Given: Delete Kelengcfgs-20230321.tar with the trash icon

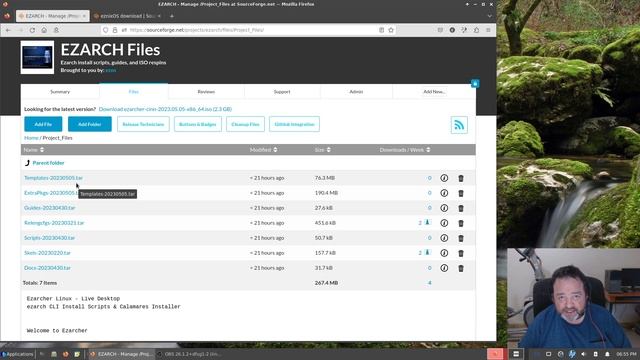Looking at the screenshot, I should (x=461, y=223).
